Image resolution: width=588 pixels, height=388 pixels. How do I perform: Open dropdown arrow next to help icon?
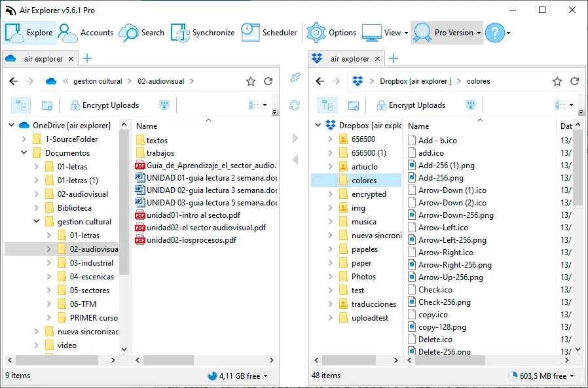tap(509, 33)
